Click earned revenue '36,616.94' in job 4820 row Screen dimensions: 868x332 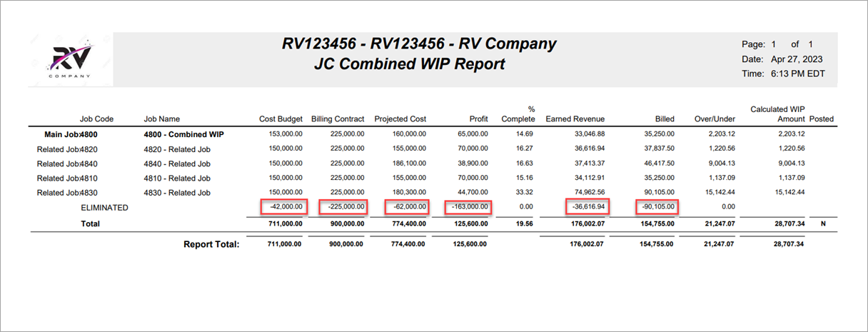pos(590,149)
